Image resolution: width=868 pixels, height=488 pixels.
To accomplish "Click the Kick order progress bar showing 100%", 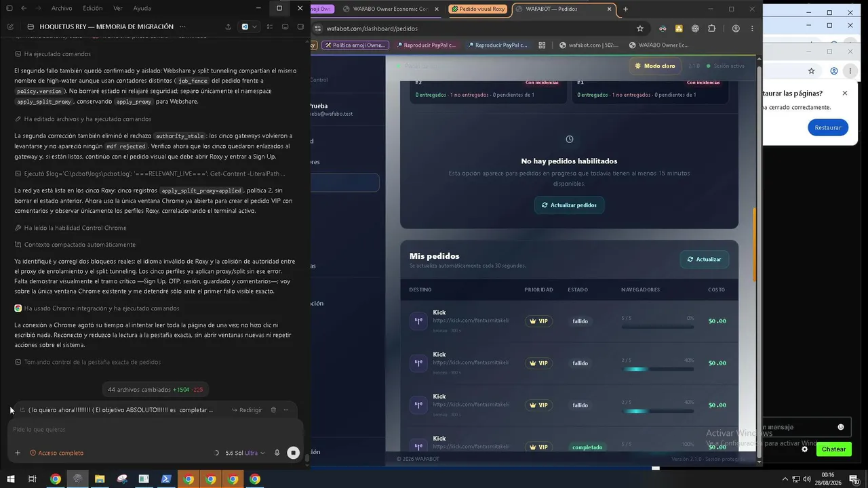I will (657, 452).
